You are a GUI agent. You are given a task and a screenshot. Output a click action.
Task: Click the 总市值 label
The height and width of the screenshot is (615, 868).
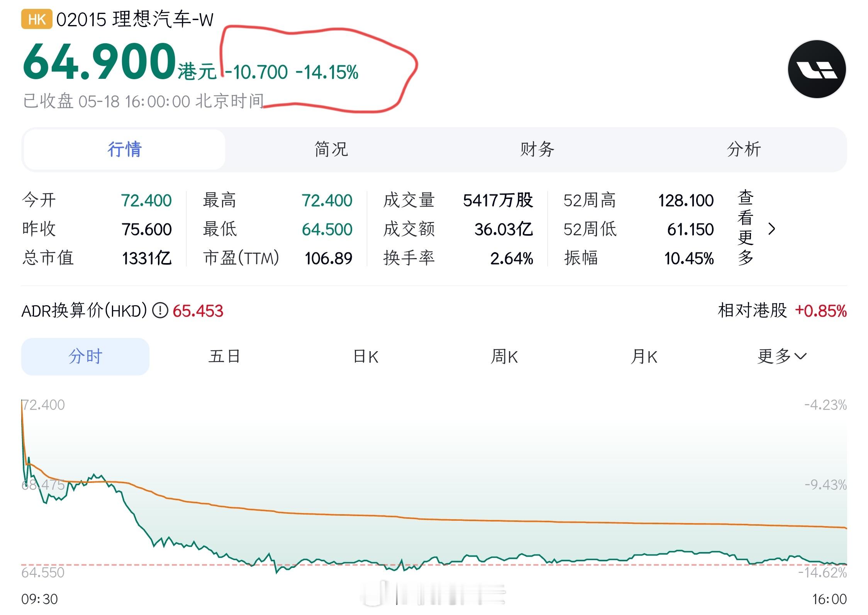click(48, 258)
